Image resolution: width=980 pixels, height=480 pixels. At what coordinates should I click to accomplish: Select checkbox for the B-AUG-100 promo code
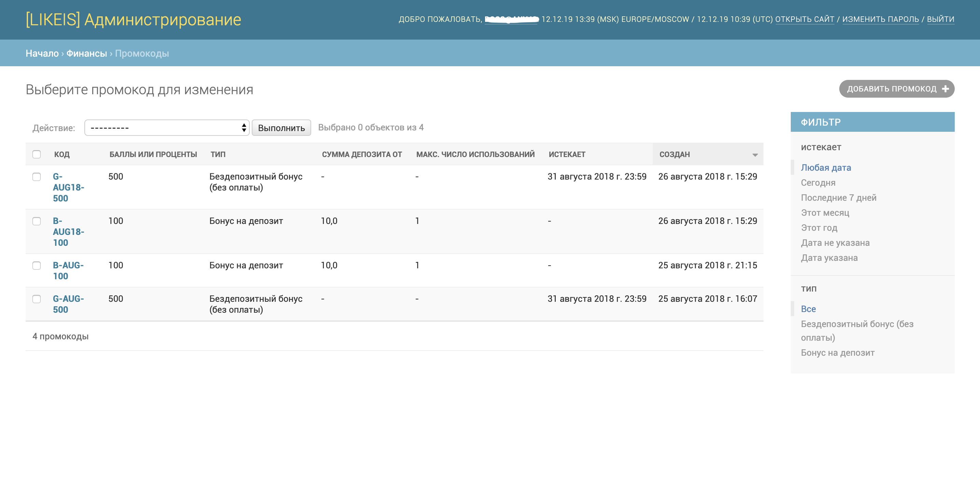37,266
